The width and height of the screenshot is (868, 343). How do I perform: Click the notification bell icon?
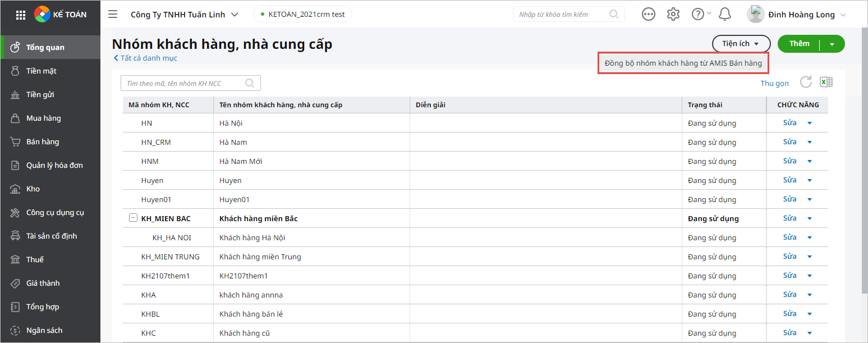click(725, 15)
